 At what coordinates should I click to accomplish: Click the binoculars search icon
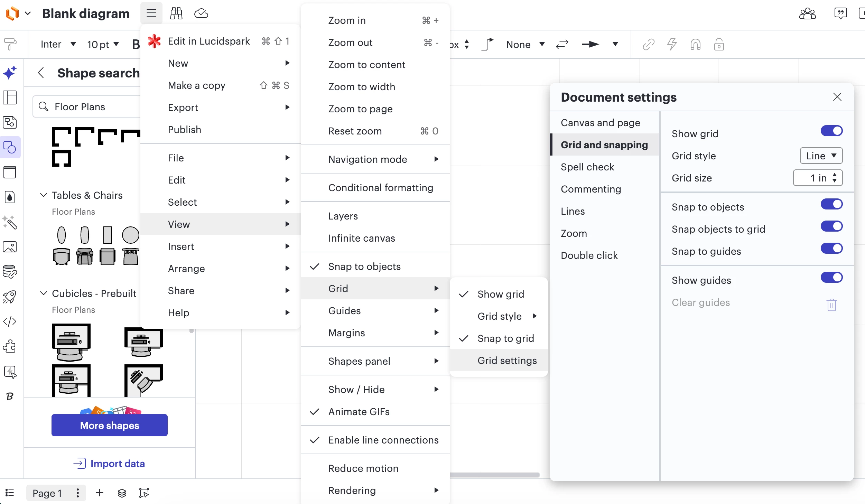pyautogui.click(x=176, y=13)
